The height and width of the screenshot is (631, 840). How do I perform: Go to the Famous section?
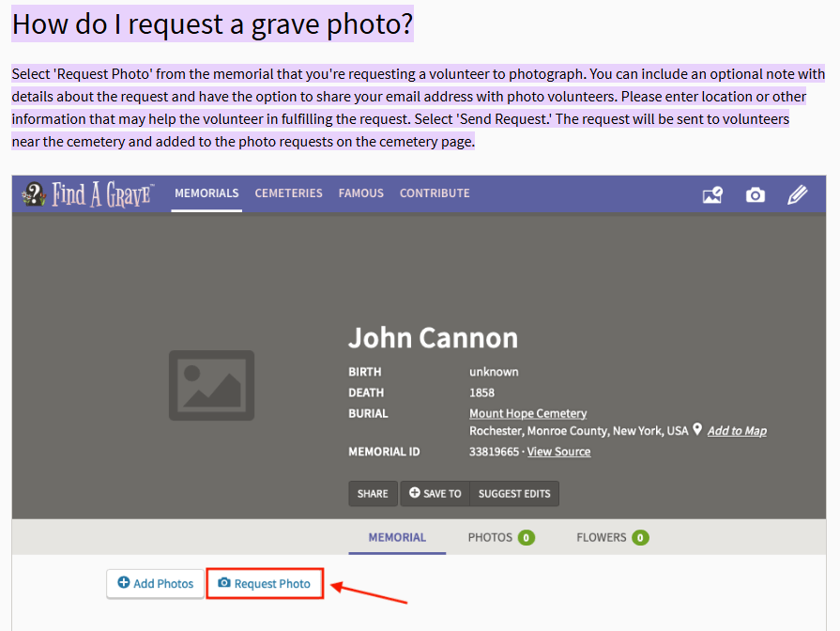click(x=361, y=193)
